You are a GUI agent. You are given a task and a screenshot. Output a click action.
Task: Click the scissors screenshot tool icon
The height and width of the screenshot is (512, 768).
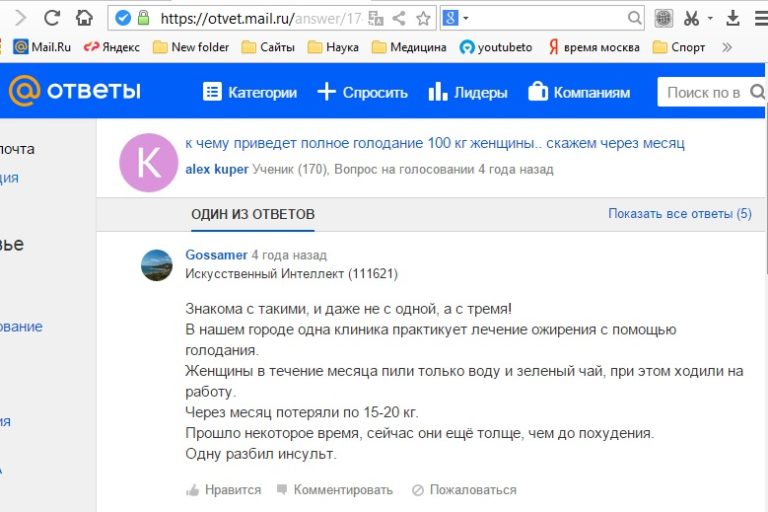[692, 19]
